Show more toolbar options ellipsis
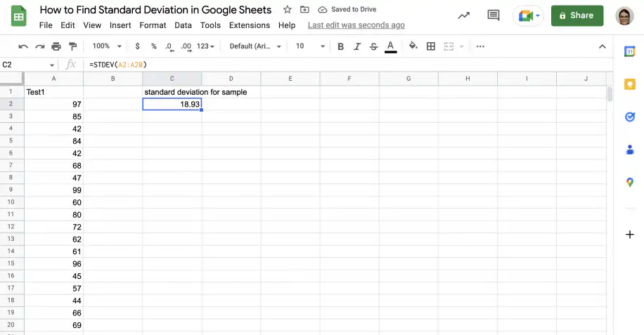The width and height of the screenshot is (644, 335). 480,46
